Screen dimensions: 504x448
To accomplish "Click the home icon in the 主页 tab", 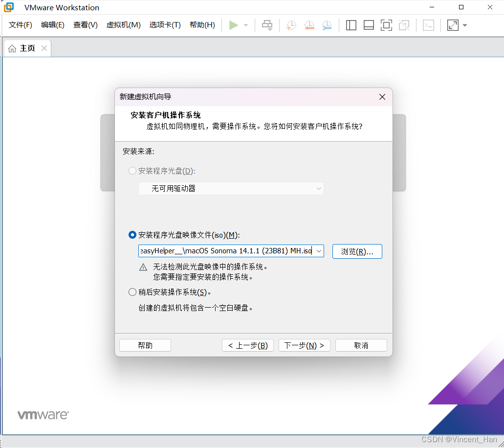I will [12, 48].
